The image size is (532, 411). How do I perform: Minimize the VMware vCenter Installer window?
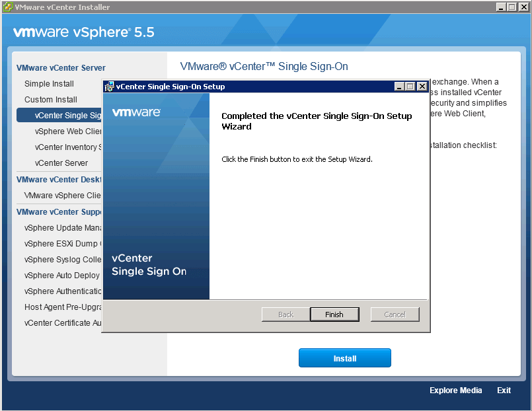501,7
